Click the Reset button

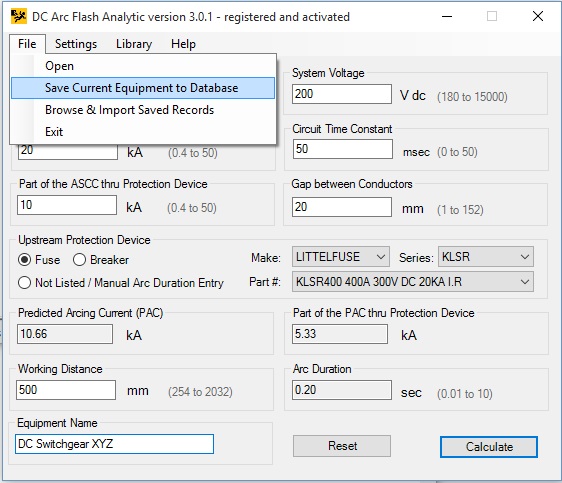click(342, 446)
